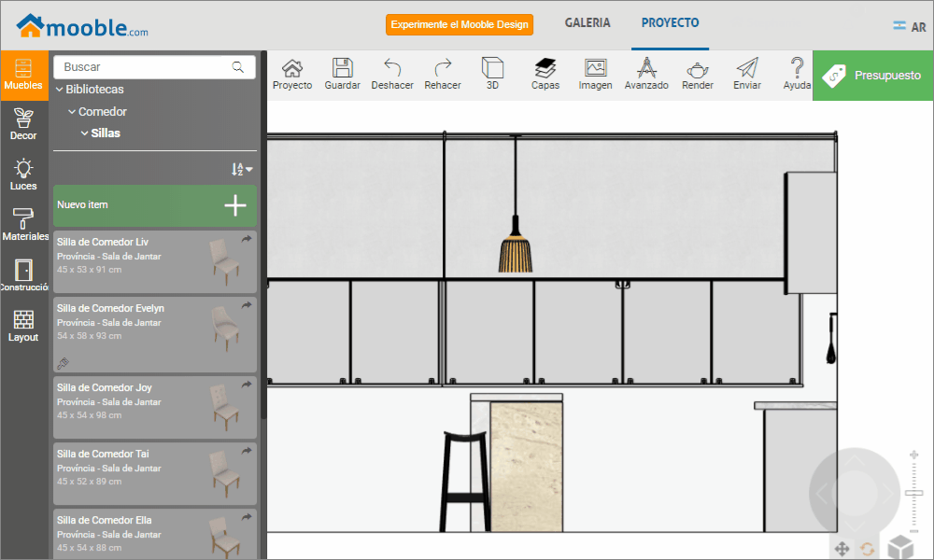This screenshot has height=560, width=934.
Task: Click the '45 x 52 x 89 cm' text
Action: (90, 482)
